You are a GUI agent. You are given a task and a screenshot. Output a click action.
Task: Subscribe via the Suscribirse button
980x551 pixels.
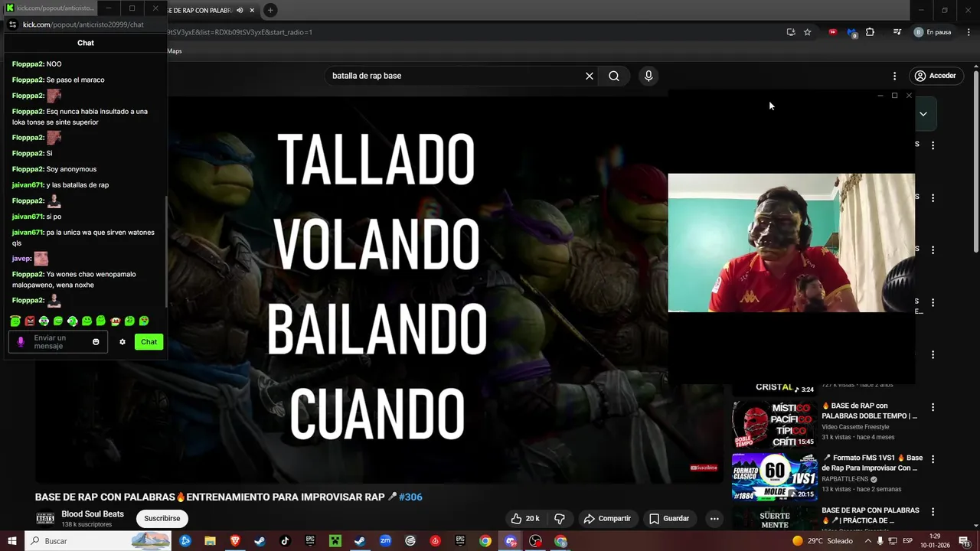[x=162, y=518]
